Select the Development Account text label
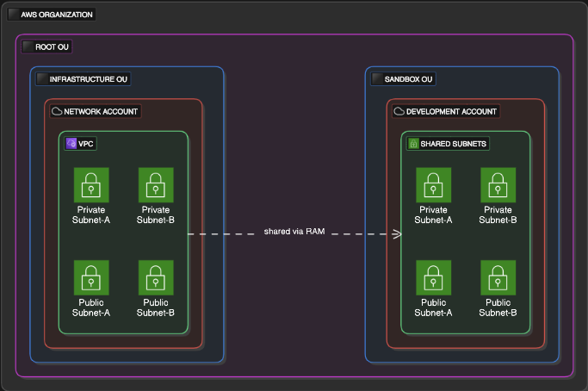 [x=451, y=111]
